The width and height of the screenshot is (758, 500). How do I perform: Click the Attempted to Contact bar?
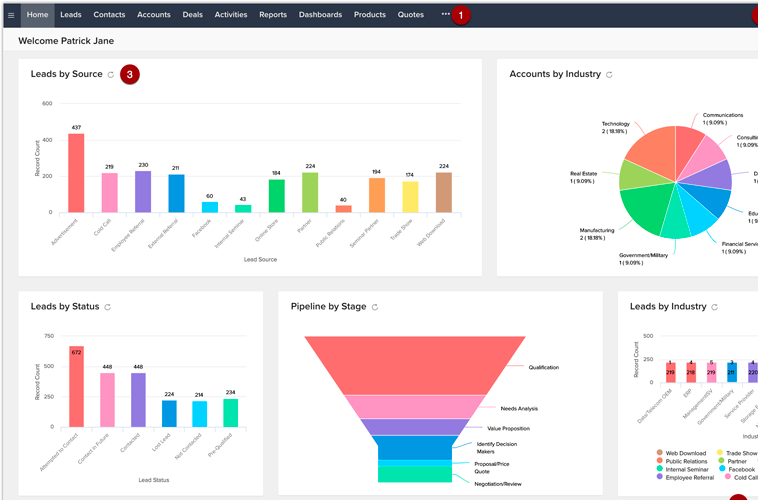click(76, 388)
